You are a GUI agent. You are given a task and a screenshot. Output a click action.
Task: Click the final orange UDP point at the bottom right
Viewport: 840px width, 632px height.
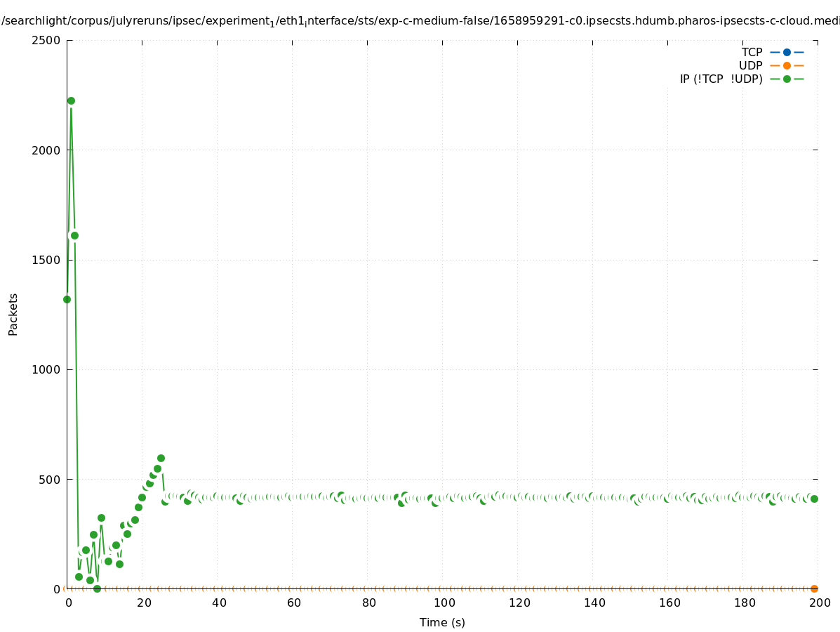tap(814, 588)
